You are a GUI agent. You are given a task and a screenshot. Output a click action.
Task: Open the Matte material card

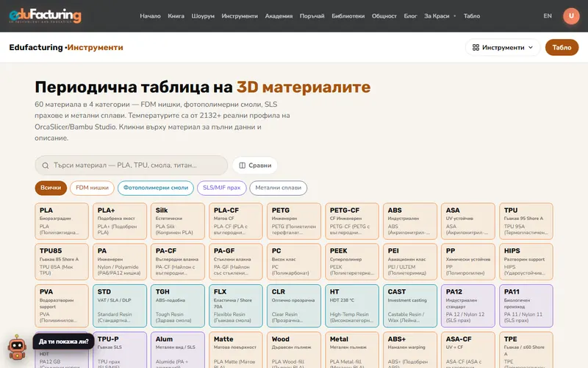[x=236, y=350]
